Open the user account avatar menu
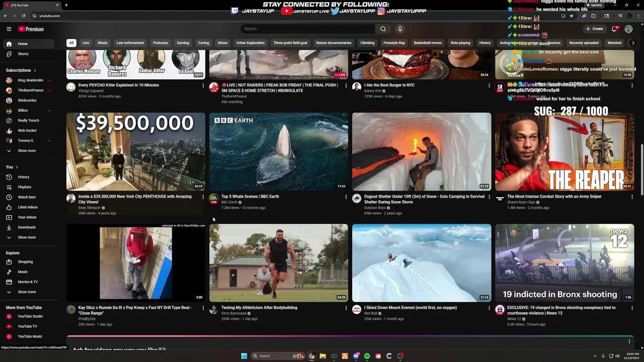The width and height of the screenshot is (644, 362). click(x=628, y=29)
